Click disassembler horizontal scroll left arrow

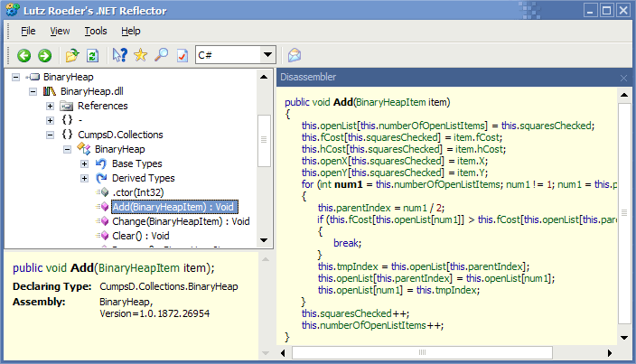click(283, 353)
